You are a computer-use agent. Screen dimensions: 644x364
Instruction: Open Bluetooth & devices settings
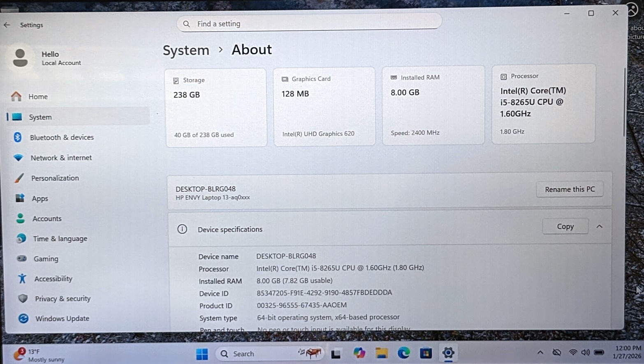(x=78, y=137)
